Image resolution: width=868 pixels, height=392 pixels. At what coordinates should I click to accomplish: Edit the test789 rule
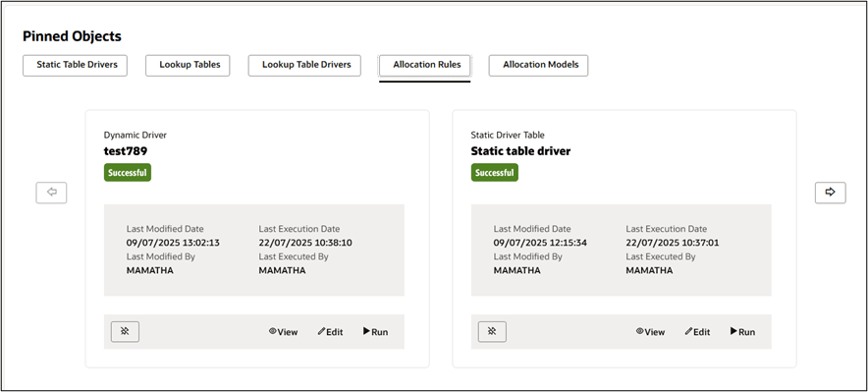point(331,332)
